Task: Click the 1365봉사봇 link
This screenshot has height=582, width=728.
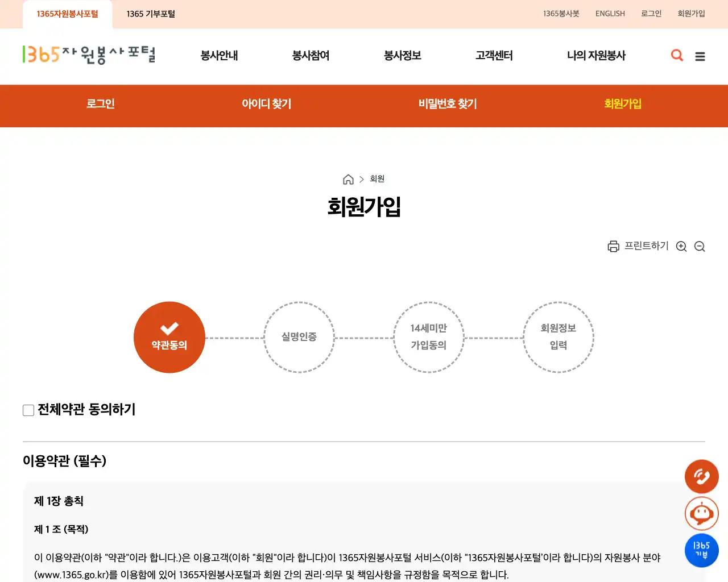Action: point(561,14)
